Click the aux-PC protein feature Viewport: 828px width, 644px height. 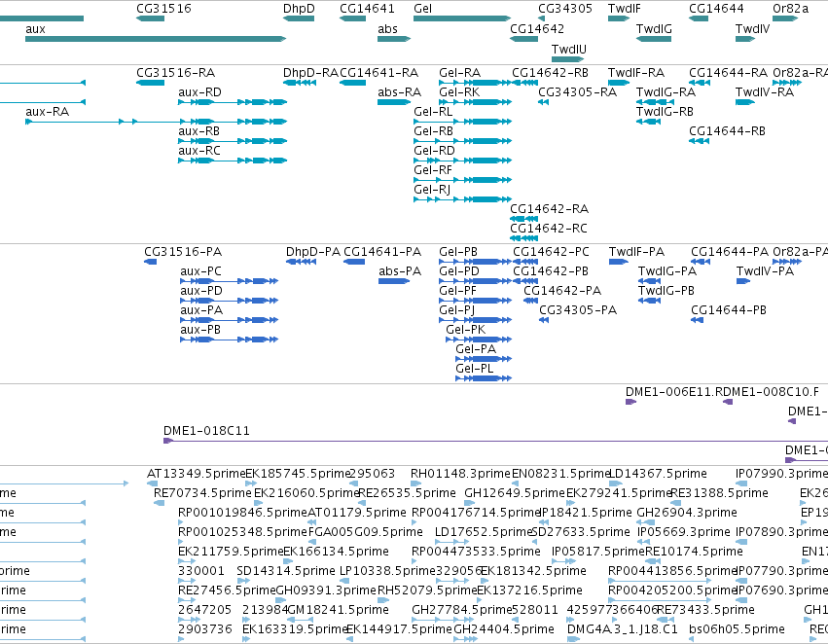pyautogui.click(x=230, y=281)
